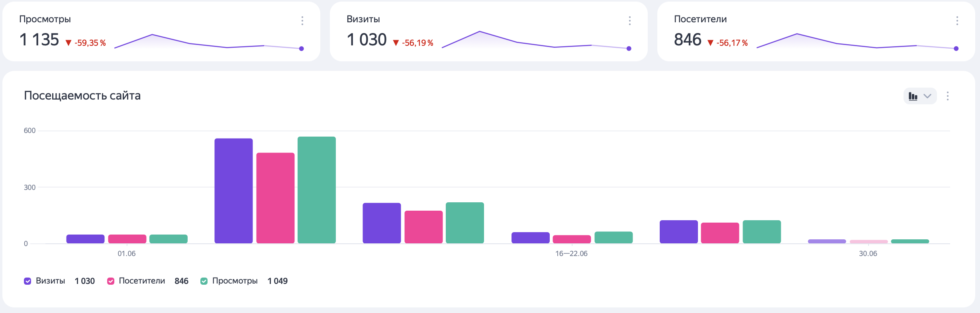Uncheck the Визиты legend checkbox
This screenshot has width=980, height=313.
pos(27,281)
